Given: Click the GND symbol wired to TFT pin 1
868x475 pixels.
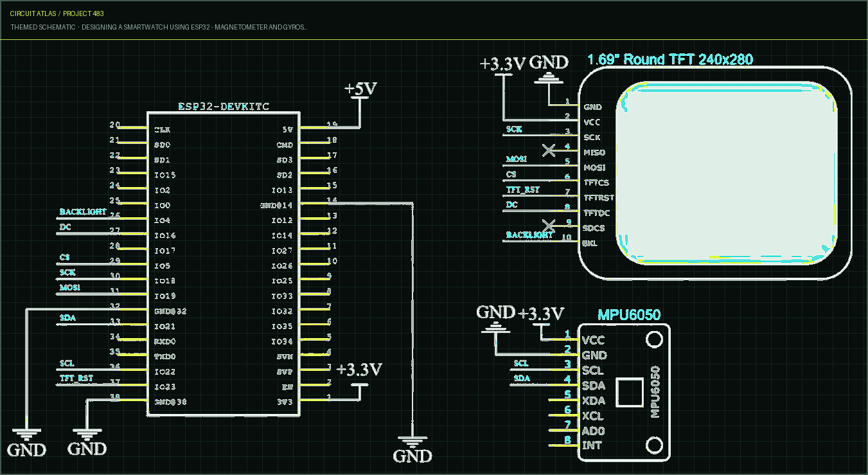Looking at the screenshot, I should pyautogui.click(x=549, y=69).
